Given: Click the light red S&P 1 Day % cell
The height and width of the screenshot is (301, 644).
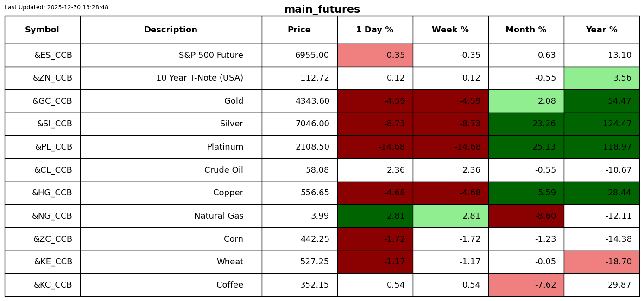Looking at the screenshot, I should [x=375, y=55].
